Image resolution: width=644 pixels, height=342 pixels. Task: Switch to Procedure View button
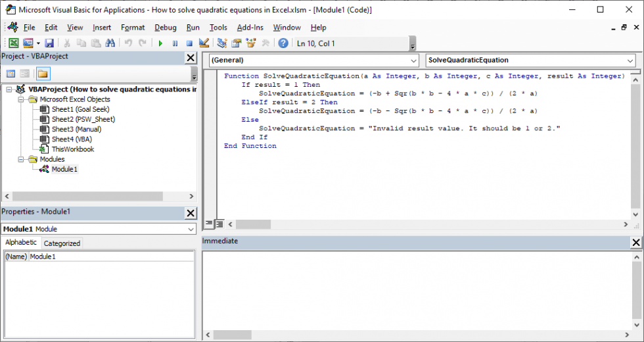coord(209,224)
